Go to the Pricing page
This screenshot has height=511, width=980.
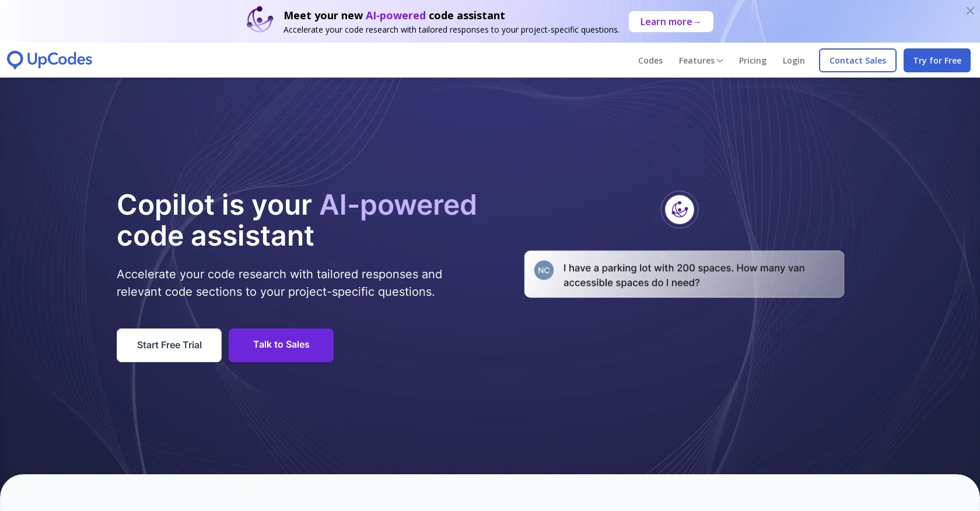(x=752, y=61)
